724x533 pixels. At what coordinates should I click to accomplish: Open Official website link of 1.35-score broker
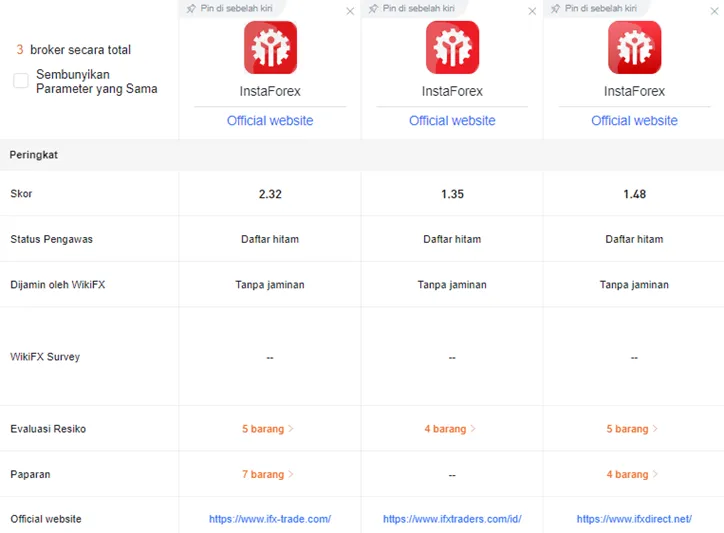pyautogui.click(x=452, y=121)
